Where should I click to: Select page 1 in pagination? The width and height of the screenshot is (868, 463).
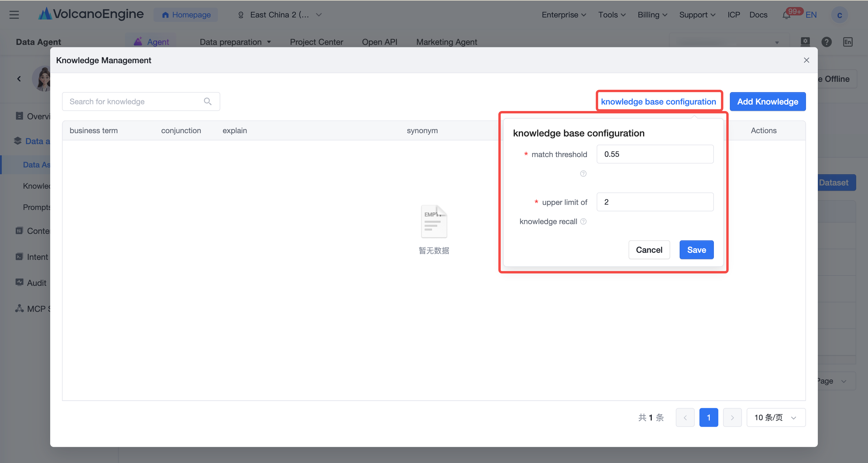pyautogui.click(x=709, y=418)
